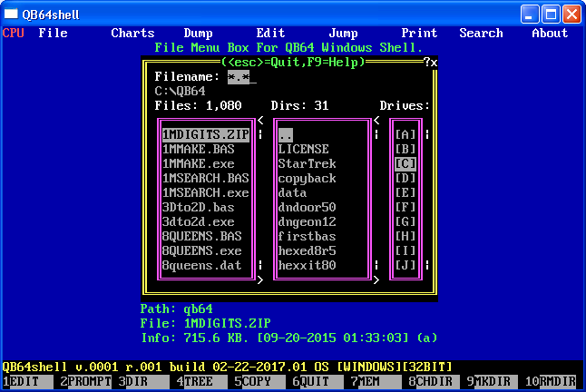Close the file menu box with x
Viewport: 586px width, 392px height.
coord(434,62)
